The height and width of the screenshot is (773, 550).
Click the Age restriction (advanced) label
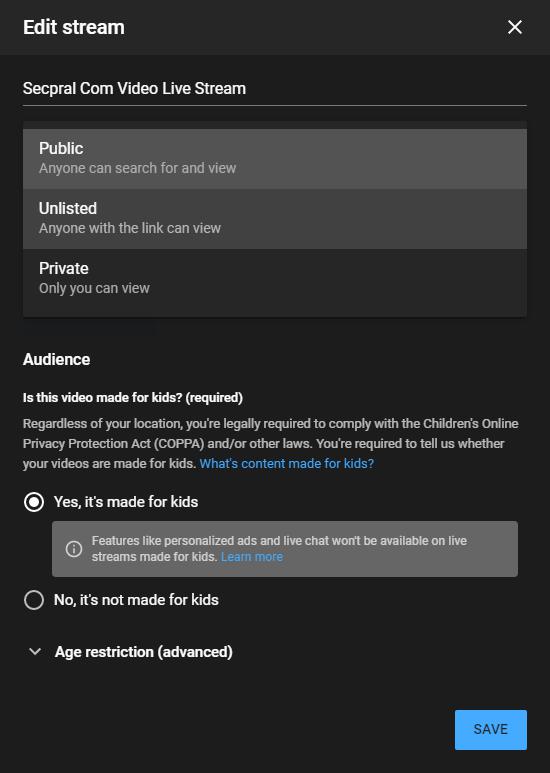click(143, 652)
